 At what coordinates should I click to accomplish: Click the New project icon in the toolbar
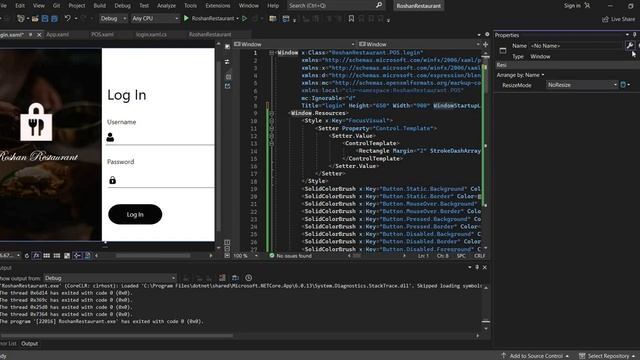coord(20,18)
